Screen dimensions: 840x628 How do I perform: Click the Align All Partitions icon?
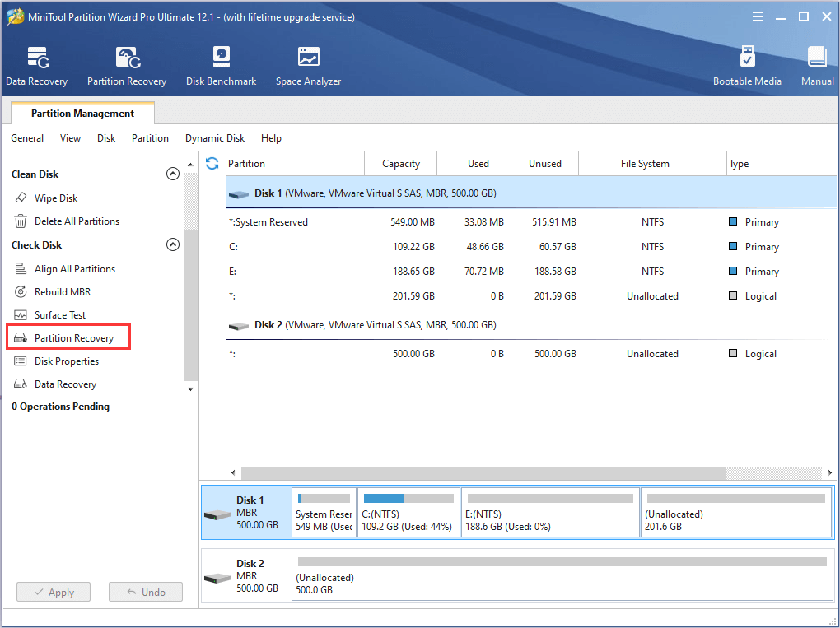coord(21,269)
